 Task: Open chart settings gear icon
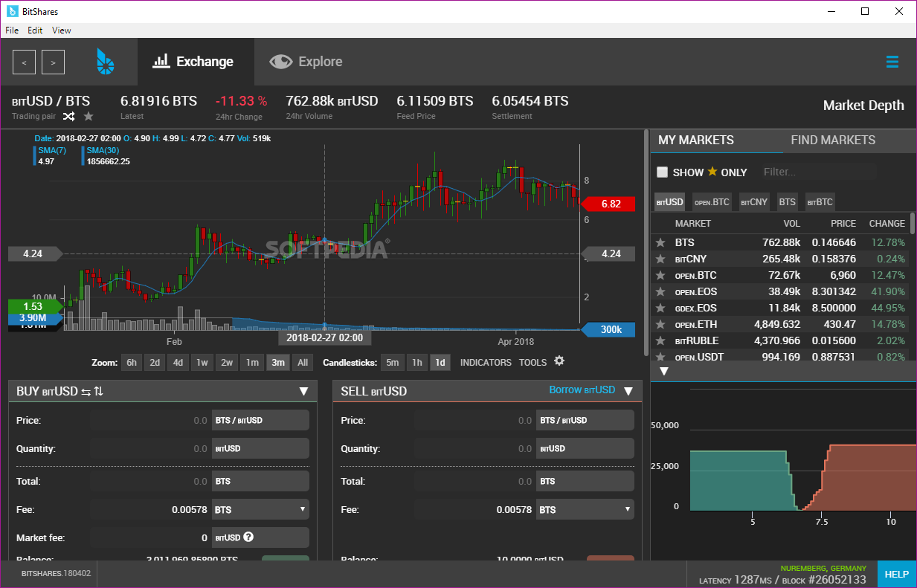coord(559,361)
